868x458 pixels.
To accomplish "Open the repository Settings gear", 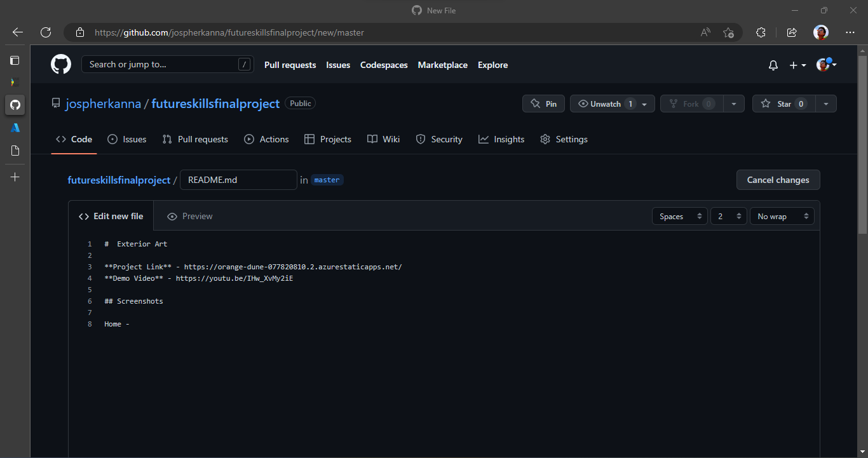I will pos(564,139).
